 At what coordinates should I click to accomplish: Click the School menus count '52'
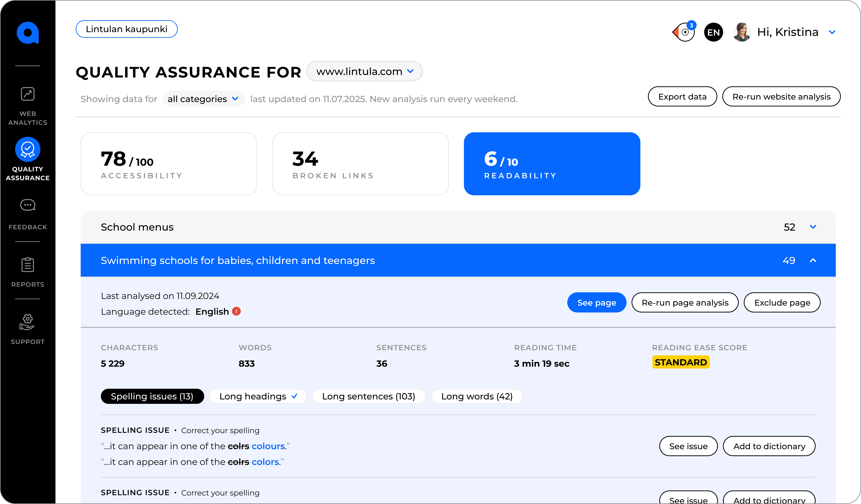pyautogui.click(x=790, y=227)
